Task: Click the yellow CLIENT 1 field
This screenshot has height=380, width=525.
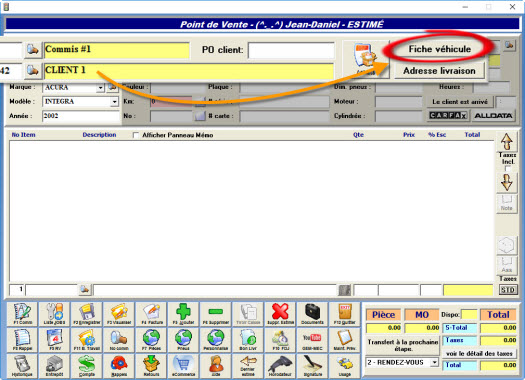Action: click(189, 71)
